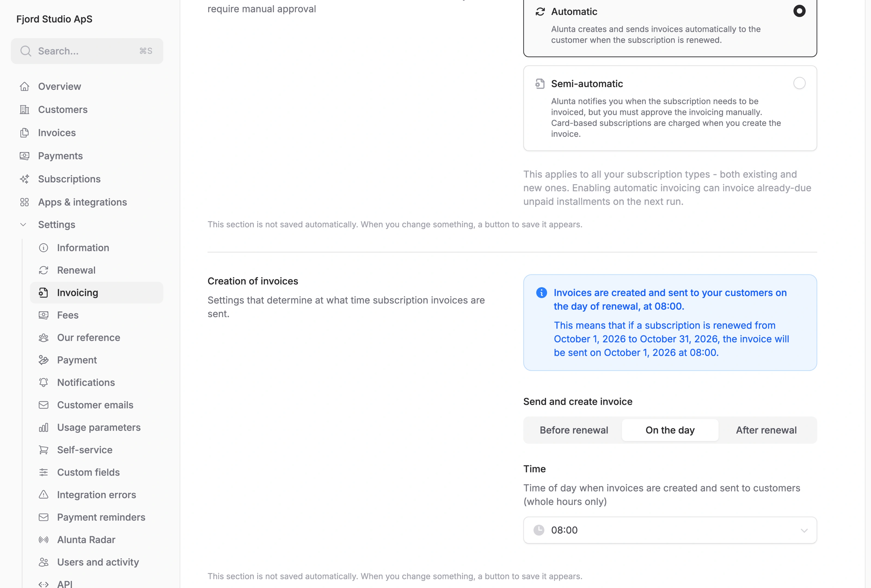
Task: Click the Semi-automatic option card title
Action: [587, 84]
